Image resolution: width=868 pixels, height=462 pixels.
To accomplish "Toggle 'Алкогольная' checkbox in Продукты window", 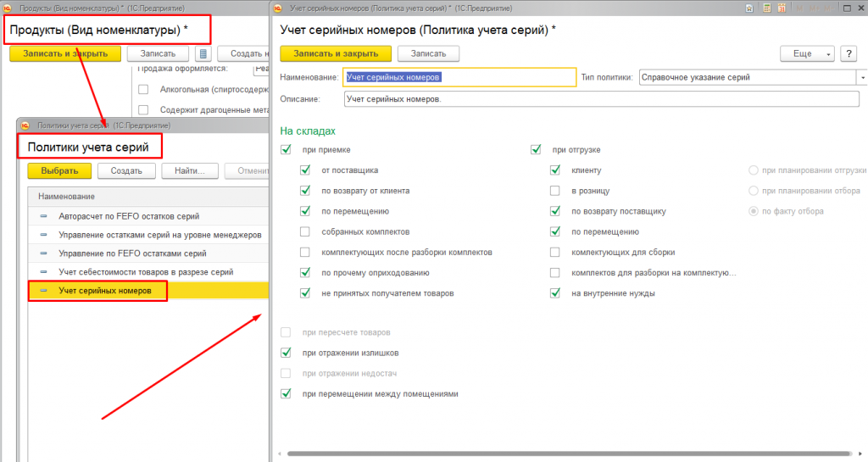I will tap(143, 89).
